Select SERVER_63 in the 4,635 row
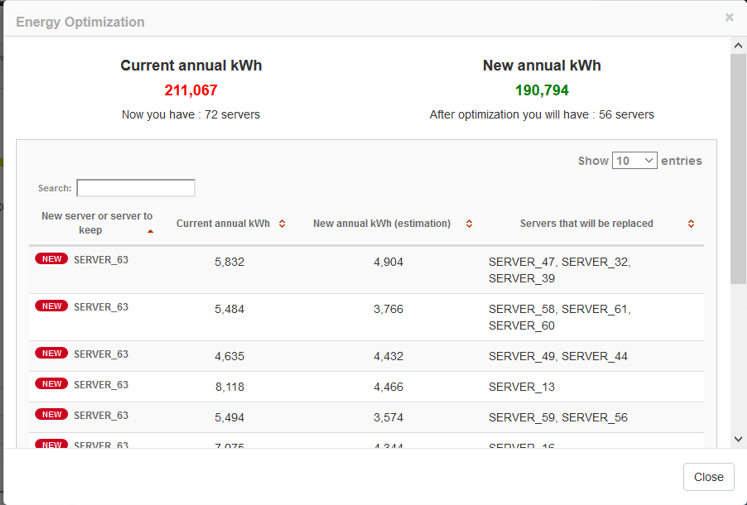Image resolution: width=747 pixels, height=505 pixels. point(101,354)
